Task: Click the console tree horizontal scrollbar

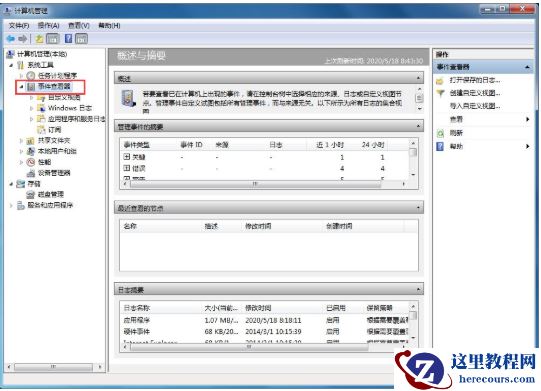Action: (x=53, y=366)
